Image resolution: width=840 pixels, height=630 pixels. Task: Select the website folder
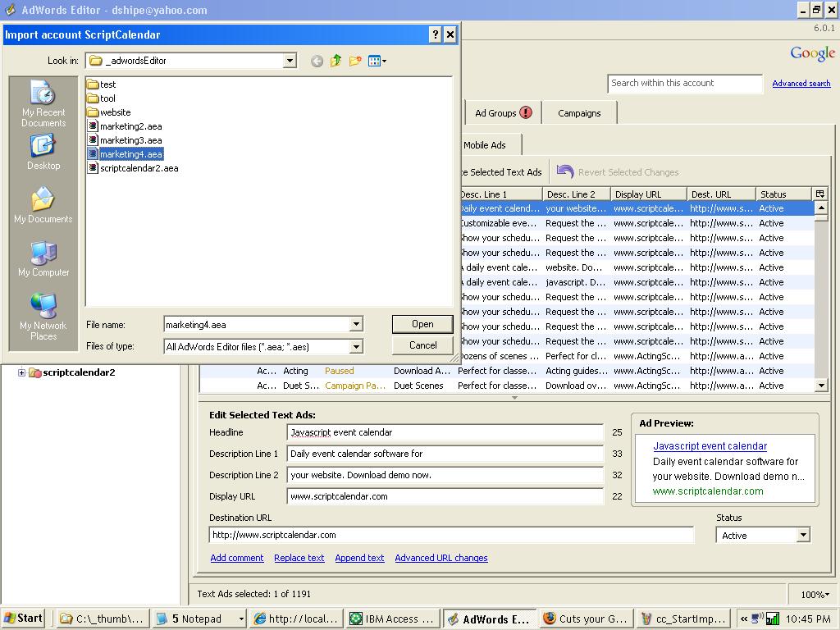(x=109, y=112)
